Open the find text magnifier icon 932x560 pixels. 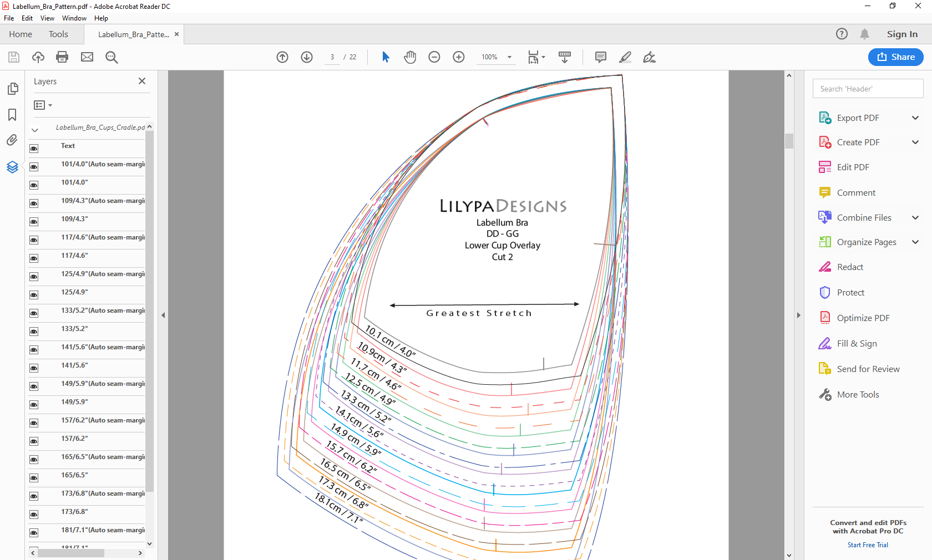click(112, 57)
